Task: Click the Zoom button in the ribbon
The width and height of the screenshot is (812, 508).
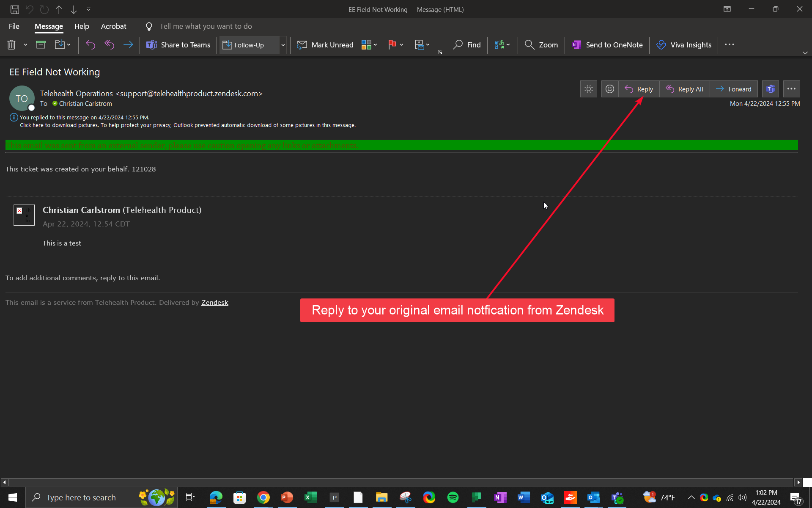Action: coord(541,44)
